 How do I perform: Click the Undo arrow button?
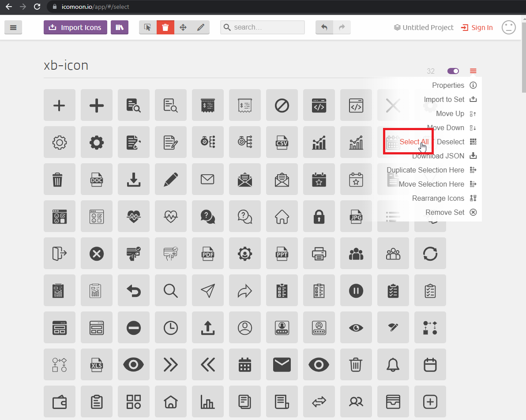(x=324, y=27)
